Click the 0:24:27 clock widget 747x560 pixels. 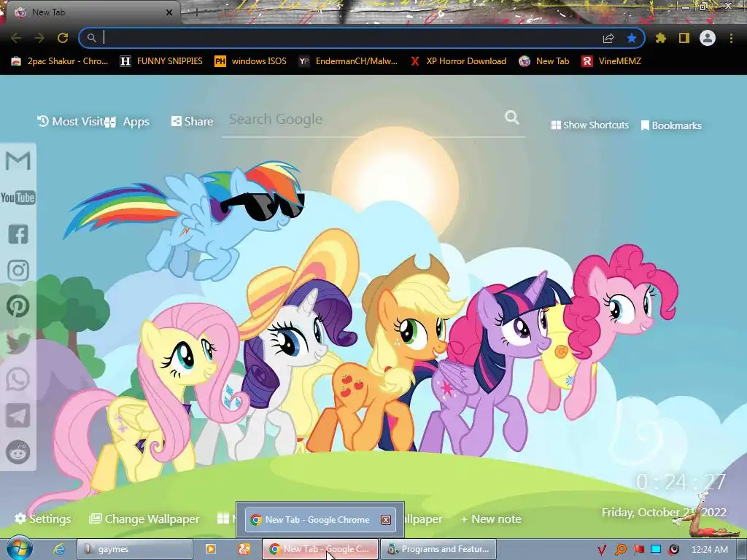pos(681,482)
